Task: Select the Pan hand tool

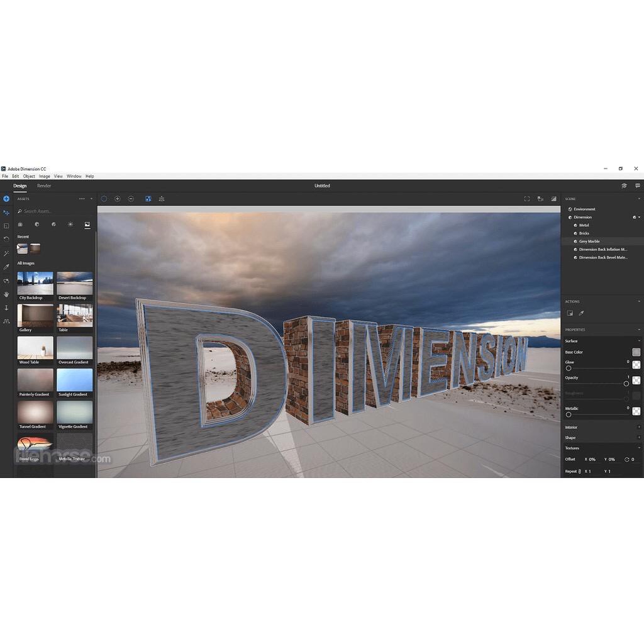Action: click(6, 294)
